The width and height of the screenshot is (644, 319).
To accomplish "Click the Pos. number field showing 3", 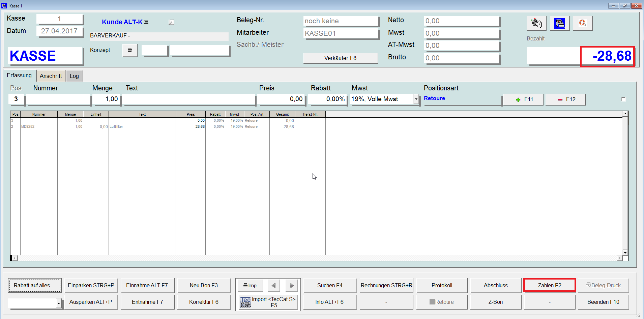I will (16, 99).
